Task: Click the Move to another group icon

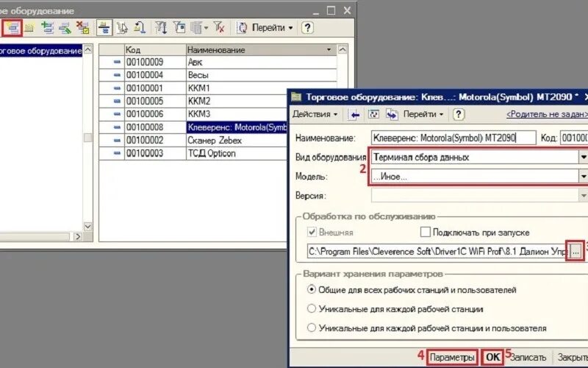Action: click(122, 28)
